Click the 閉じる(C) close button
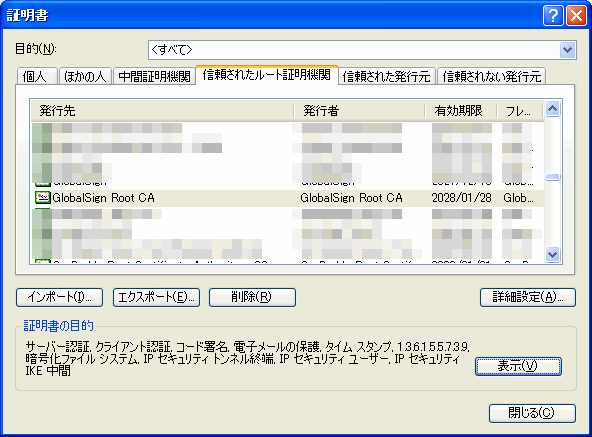This screenshot has width=592, height=437. (532, 413)
